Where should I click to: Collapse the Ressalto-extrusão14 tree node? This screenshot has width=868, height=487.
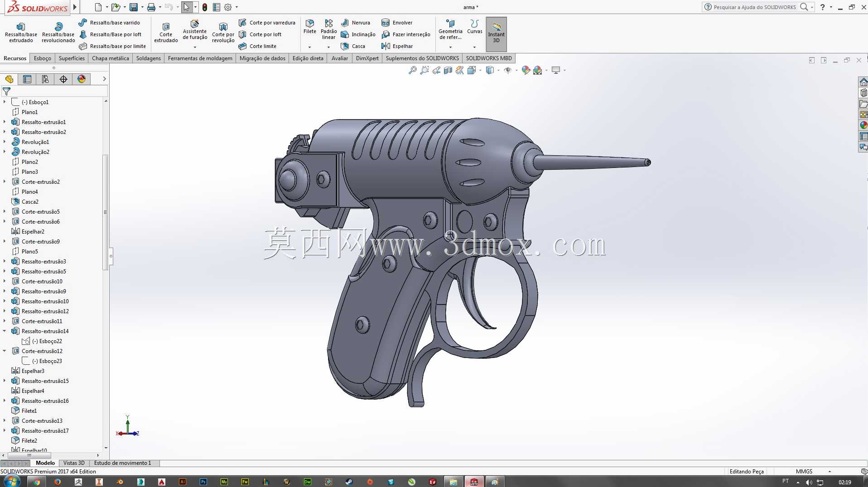5,331
